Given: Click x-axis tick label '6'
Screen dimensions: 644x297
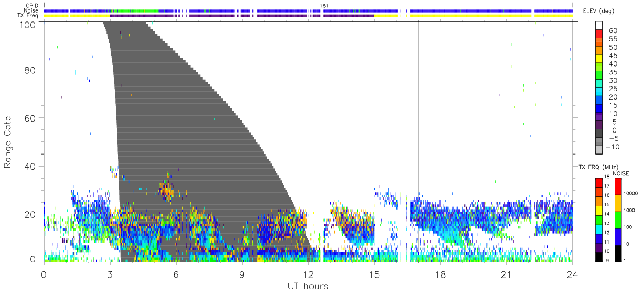Looking at the screenshot, I should click(176, 274).
